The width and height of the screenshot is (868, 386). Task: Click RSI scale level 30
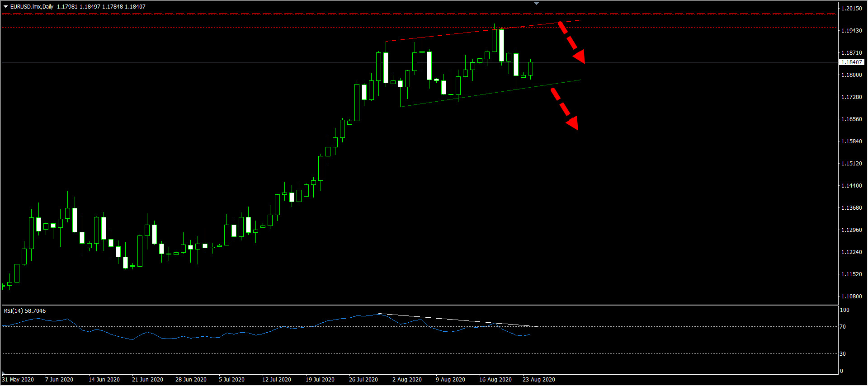[843, 354]
